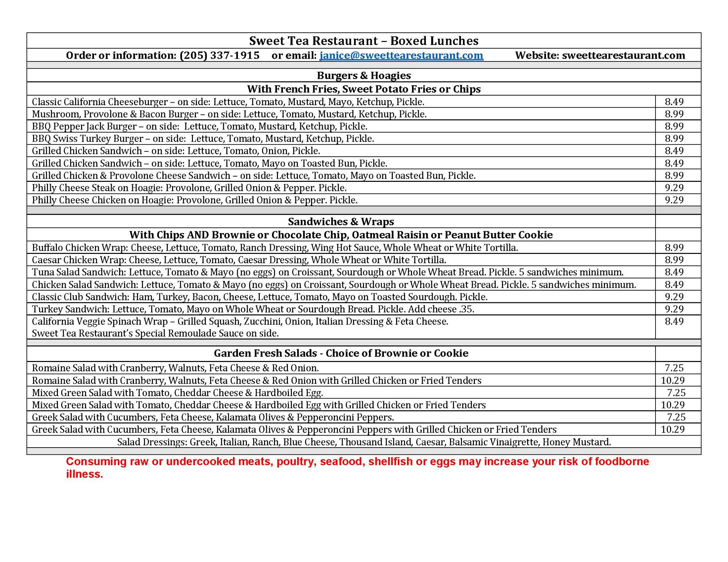The image size is (728, 562).
Task: Click the Tuna Salad Sandwich description
Action: tap(327, 272)
